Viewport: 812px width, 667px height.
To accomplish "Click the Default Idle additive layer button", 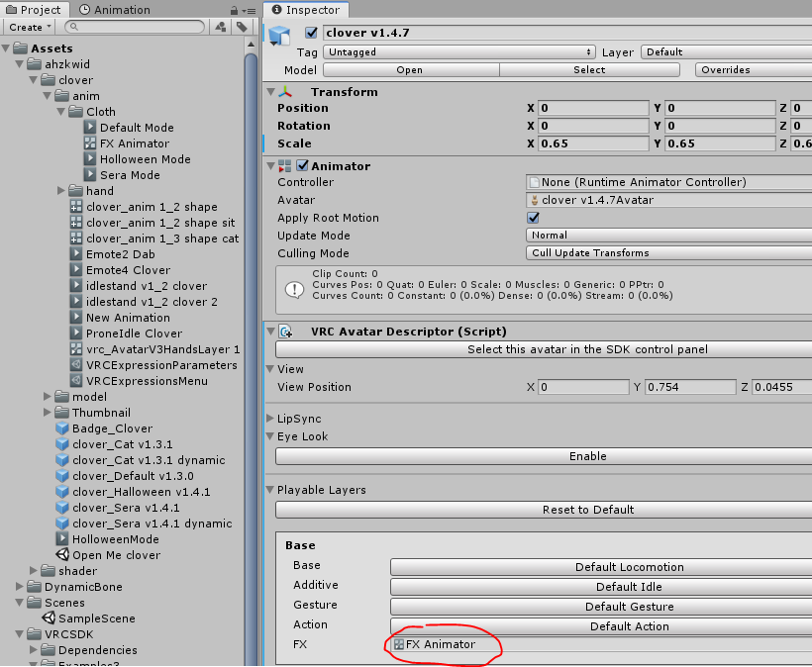I will click(601, 587).
